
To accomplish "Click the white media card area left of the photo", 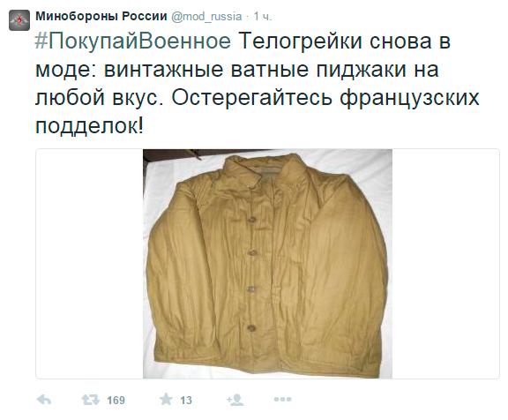I will 89,264.
